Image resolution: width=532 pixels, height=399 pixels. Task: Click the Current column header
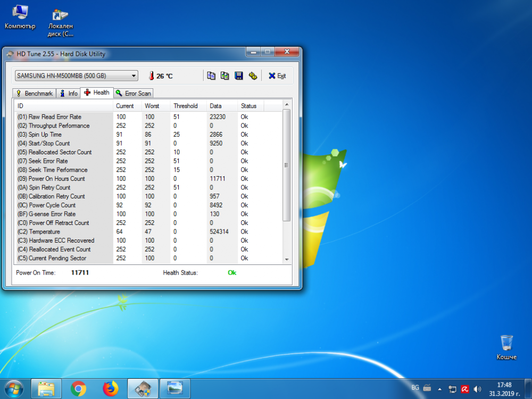pos(128,106)
